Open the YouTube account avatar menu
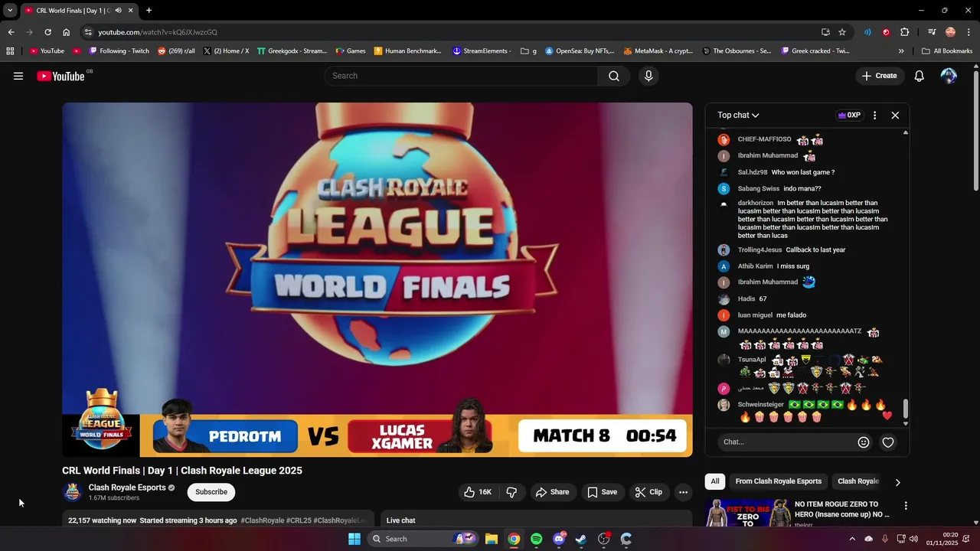The image size is (980, 551). coord(949,76)
